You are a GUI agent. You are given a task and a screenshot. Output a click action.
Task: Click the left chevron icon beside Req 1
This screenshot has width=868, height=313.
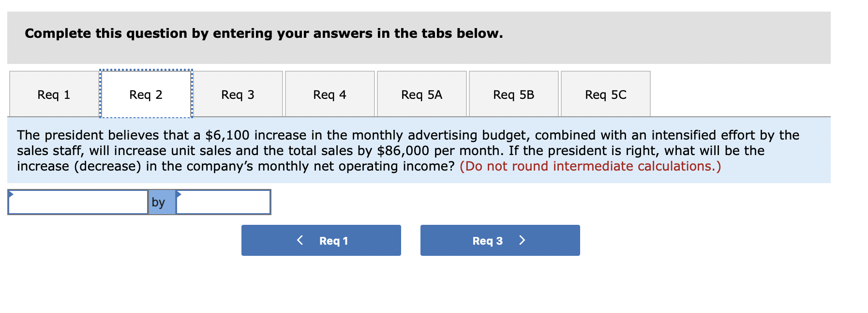(x=300, y=240)
